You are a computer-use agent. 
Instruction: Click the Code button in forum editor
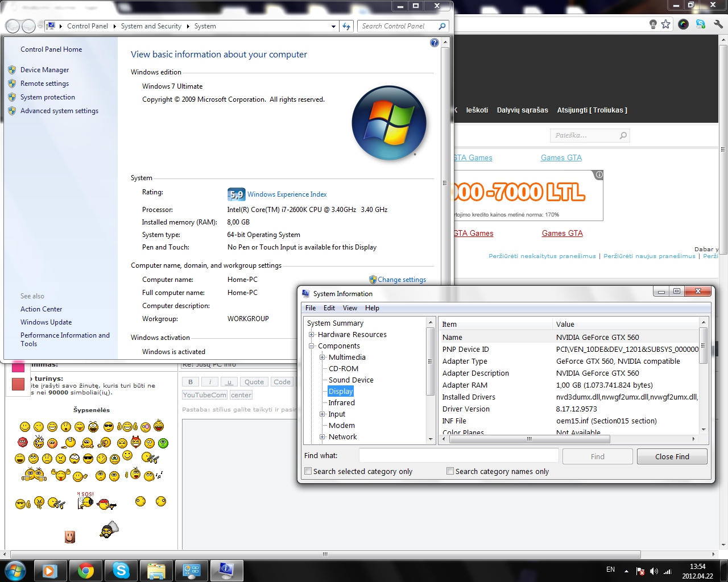coord(282,382)
